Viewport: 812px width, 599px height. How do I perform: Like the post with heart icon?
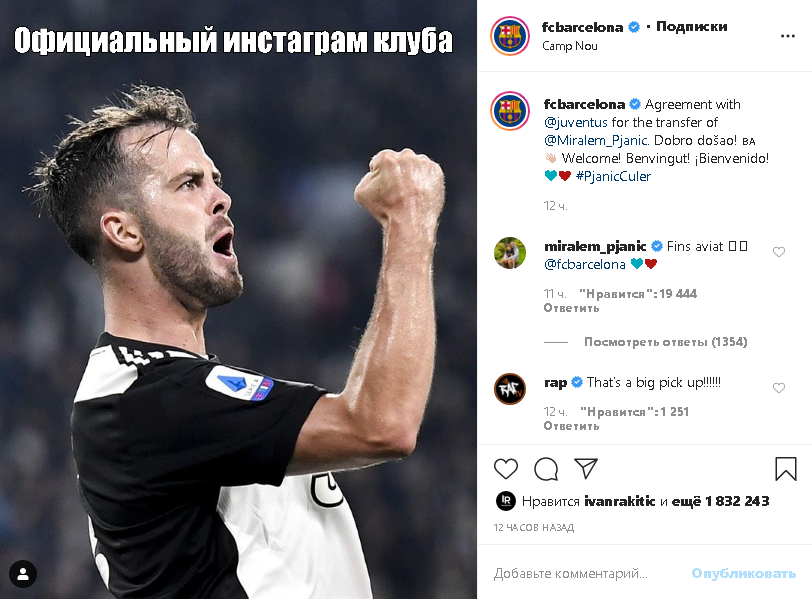(x=505, y=469)
